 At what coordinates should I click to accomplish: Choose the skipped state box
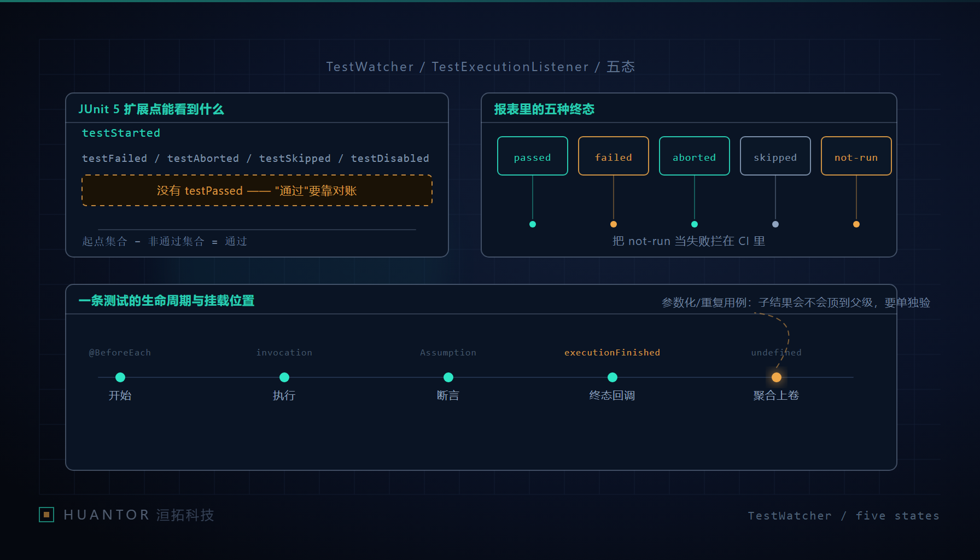pyautogui.click(x=775, y=156)
